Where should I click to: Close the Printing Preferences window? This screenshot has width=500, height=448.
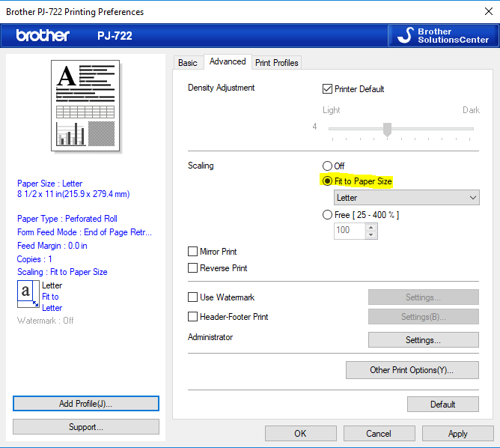click(488, 11)
